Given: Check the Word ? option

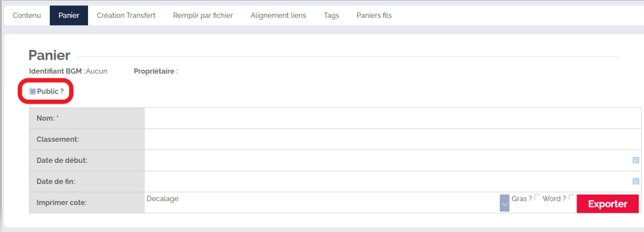Looking at the screenshot, I should [x=572, y=197].
